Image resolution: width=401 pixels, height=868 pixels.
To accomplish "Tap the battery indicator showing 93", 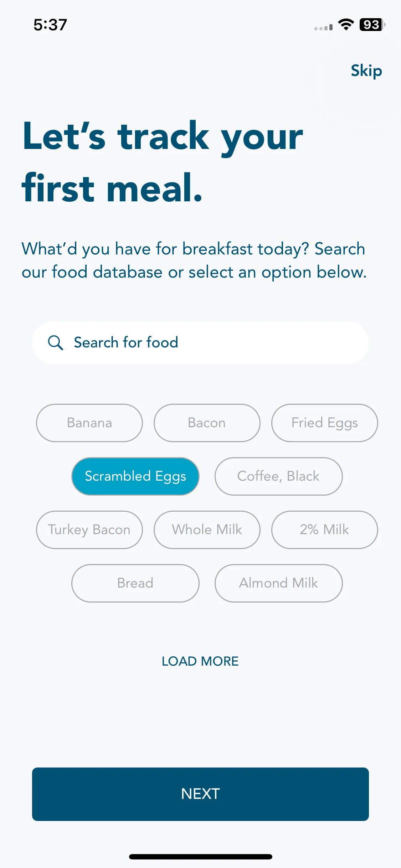I will pyautogui.click(x=372, y=25).
